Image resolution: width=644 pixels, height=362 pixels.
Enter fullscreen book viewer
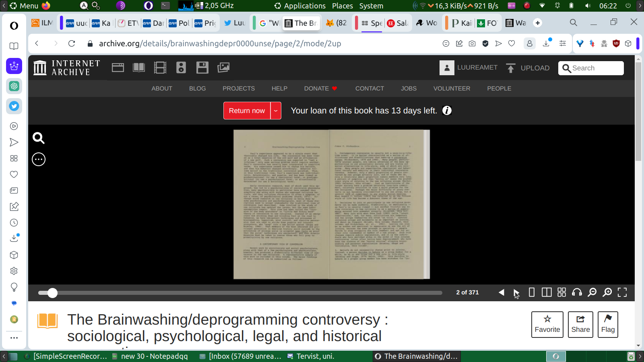(x=622, y=292)
